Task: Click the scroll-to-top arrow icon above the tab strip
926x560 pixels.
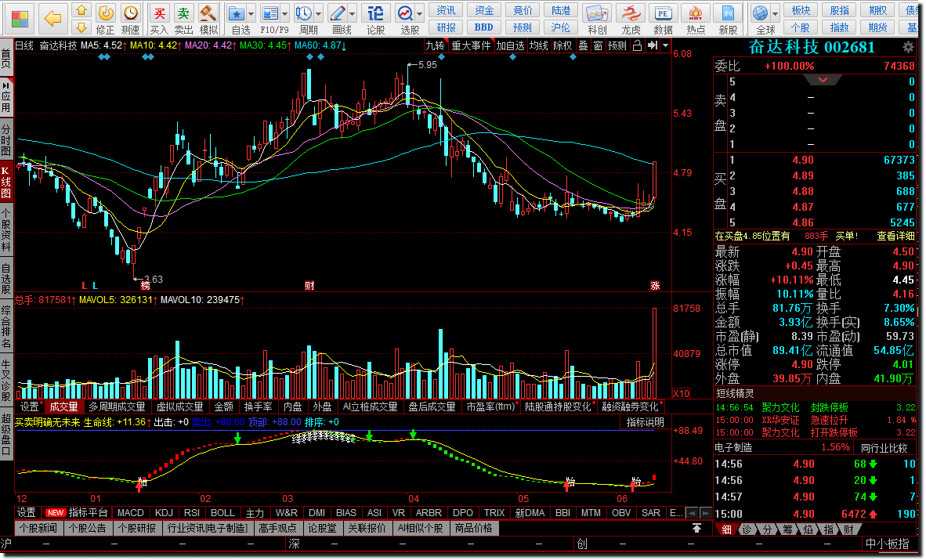Action: pos(697,528)
